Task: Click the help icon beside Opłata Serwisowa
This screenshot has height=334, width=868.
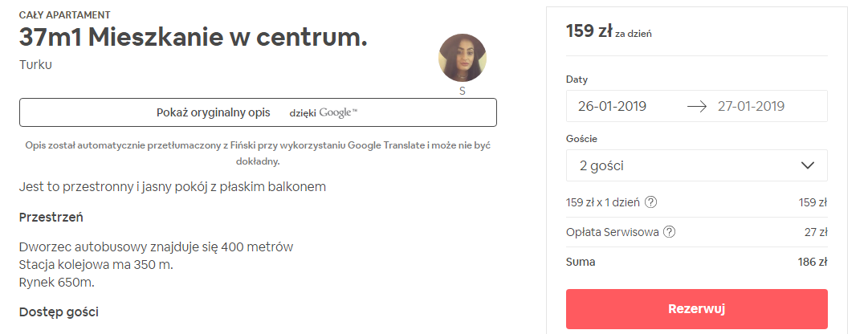Action: tap(670, 232)
